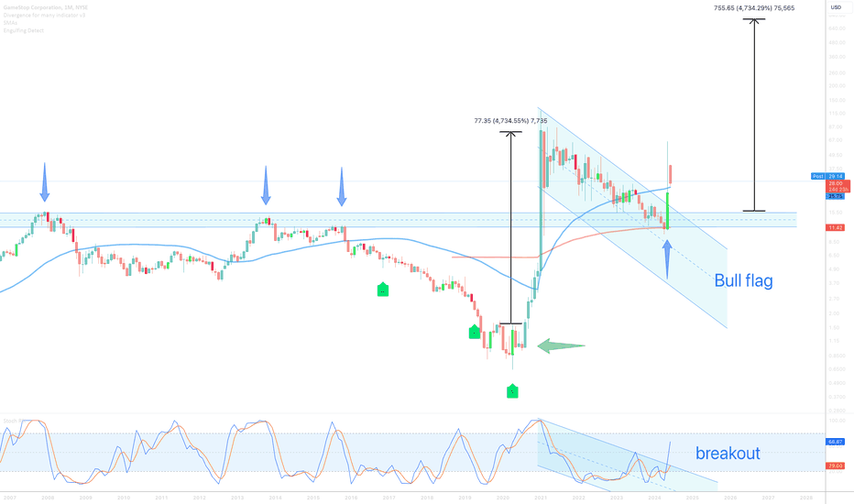This screenshot has height=504, width=854.
Task: Click the 2028 time axis label
Action: [x=806, y=498]
